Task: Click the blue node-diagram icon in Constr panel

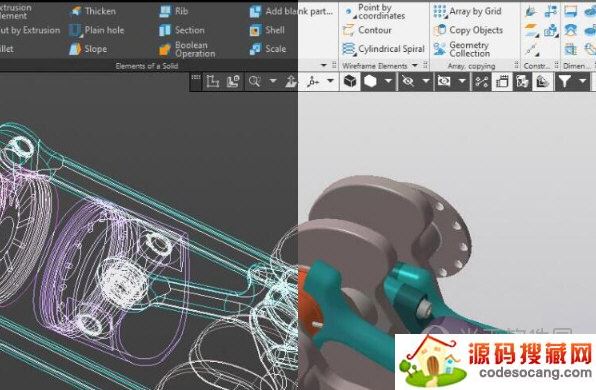Action: click(551, 11)
